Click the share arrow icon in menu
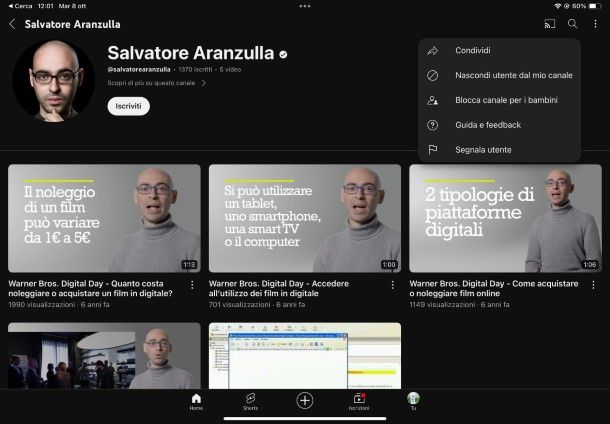 click(x=433, y=51)
